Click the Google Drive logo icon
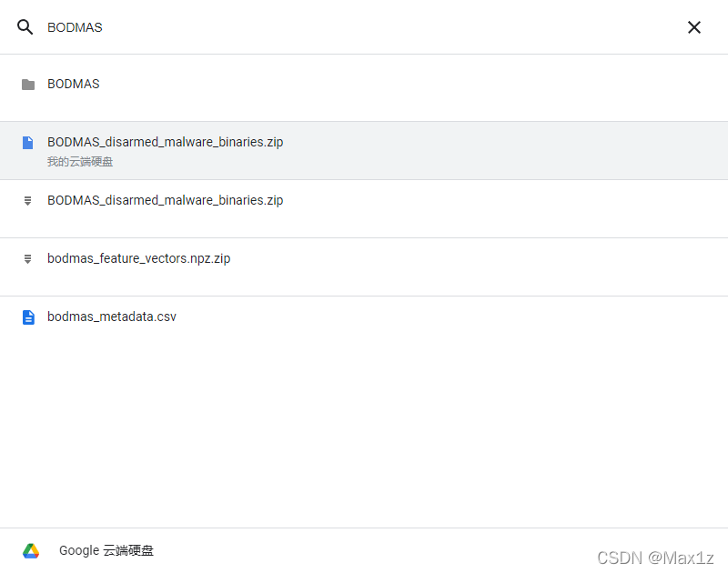 (x=31, y=551)
